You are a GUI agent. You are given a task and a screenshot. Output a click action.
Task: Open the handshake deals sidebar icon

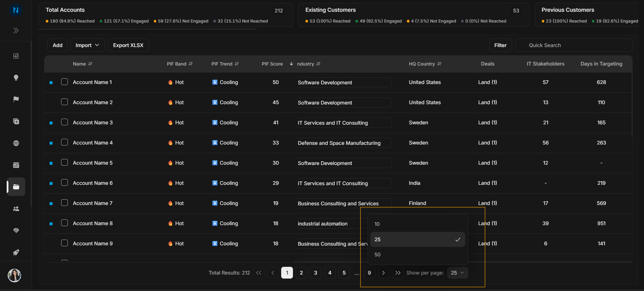pyautogui.click(x=16, y=231)
